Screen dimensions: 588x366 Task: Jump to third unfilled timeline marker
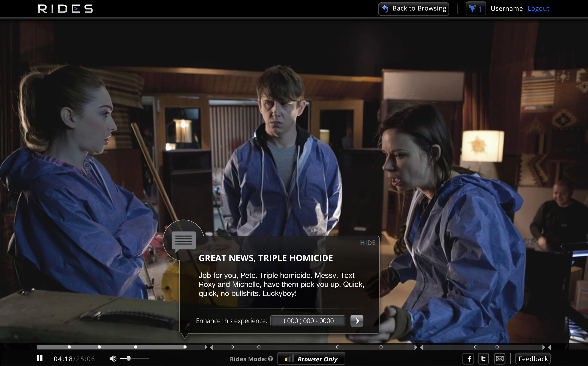pos(338,347)
